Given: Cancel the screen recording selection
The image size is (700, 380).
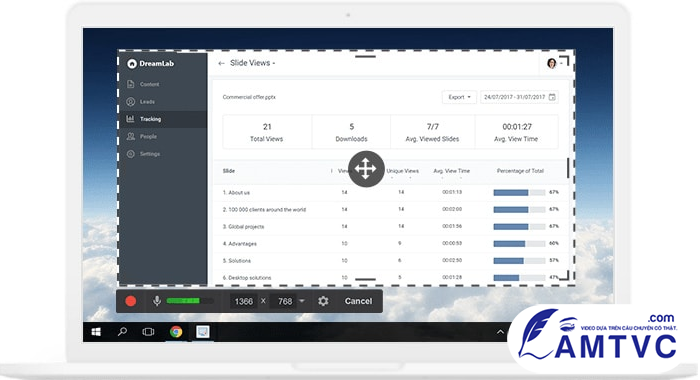Looking at the screenshot, I should (x=358, y=301).
